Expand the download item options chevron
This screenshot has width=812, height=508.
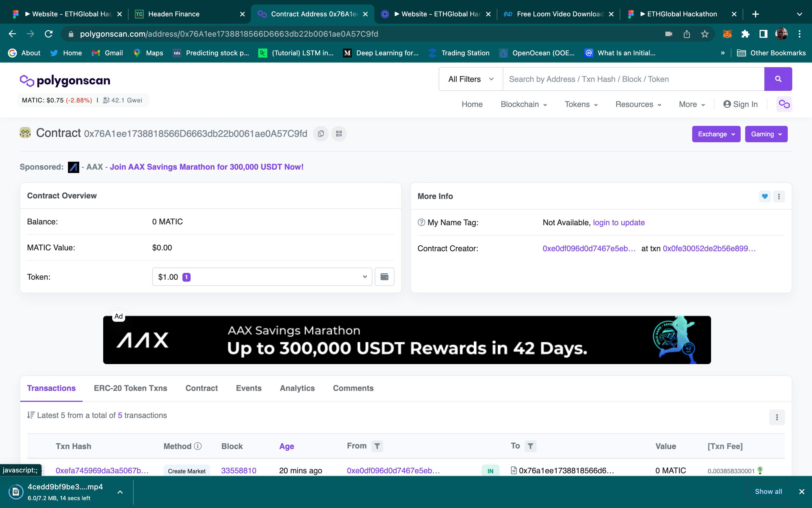(x=120, y=492)
